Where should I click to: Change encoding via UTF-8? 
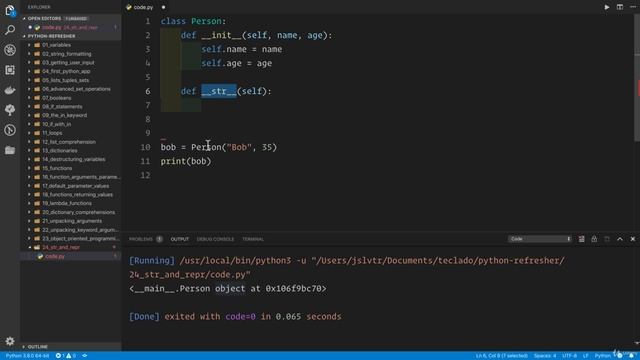coord(569,356)
